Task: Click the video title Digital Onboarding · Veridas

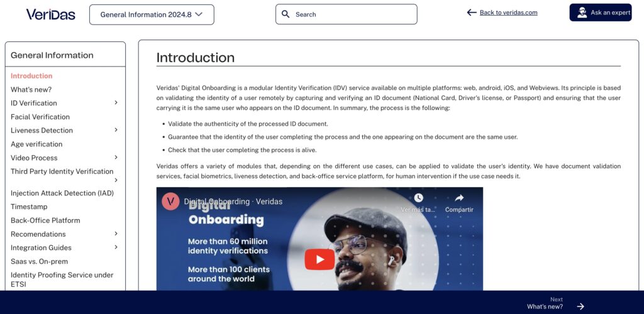Action: 233,202
